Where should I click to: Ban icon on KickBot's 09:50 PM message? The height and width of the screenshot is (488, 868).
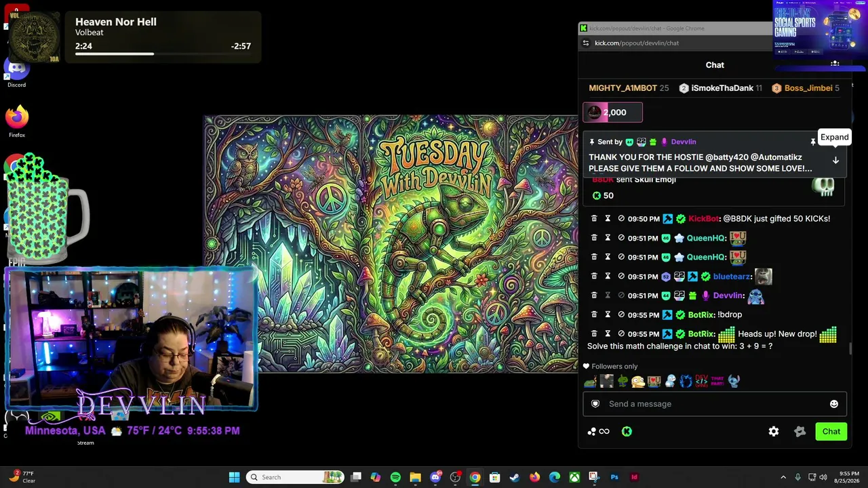621,219
